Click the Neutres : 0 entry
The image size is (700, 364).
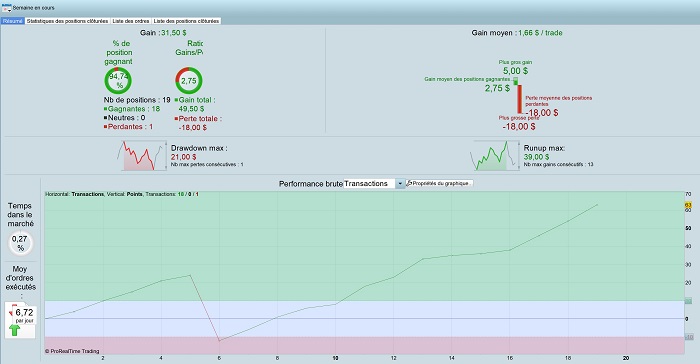(x=125, y=118)
